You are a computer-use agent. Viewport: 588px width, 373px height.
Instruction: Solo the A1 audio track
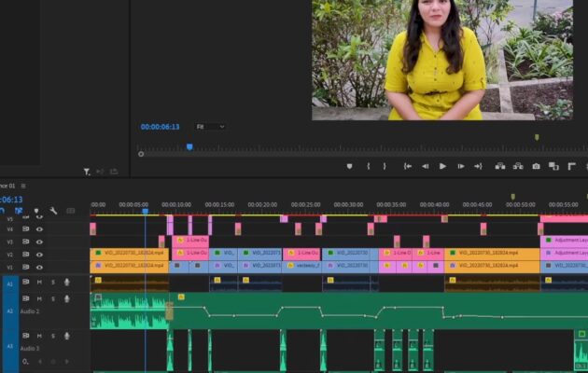[52, 282]
